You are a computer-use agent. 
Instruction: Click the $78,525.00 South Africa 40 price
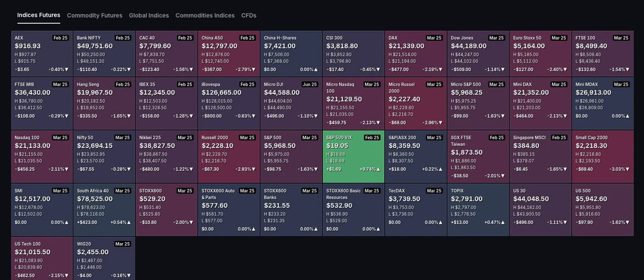(95, 199)
